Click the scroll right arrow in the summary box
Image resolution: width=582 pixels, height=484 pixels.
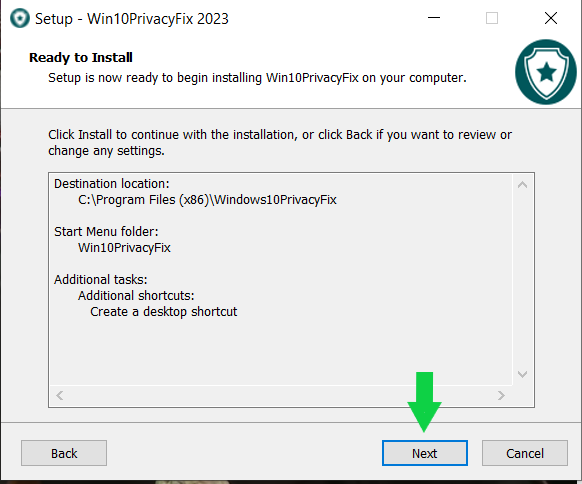pyautogui.click(x=501, y=395)
